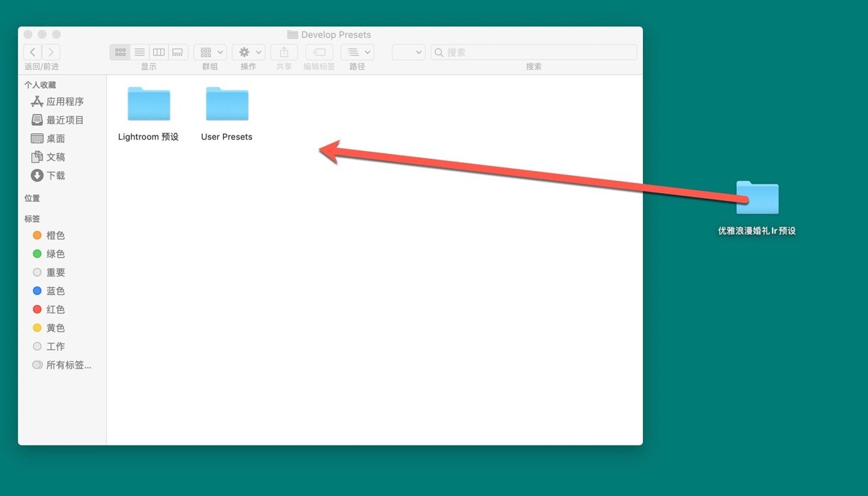The image size is (868, 496).
Task: Click the Develop Presets title folder icon
Action: point(293,34)
